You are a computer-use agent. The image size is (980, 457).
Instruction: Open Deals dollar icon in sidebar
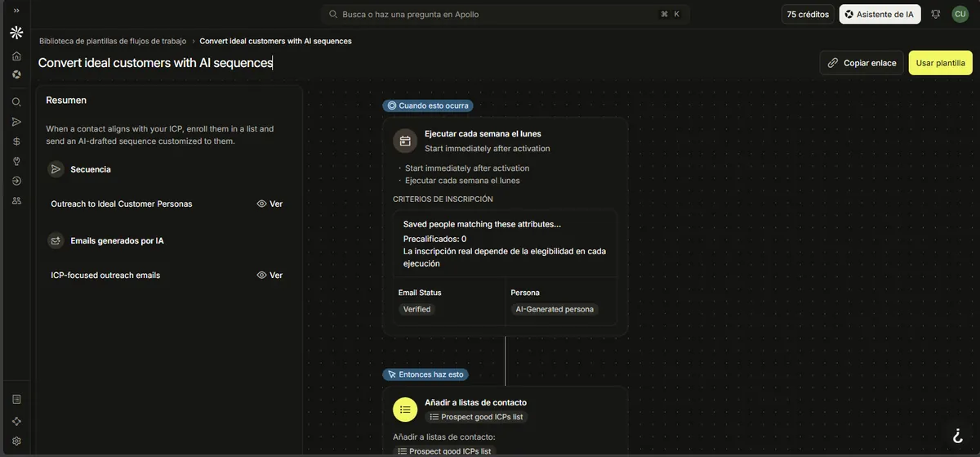[x=16, y=141]
